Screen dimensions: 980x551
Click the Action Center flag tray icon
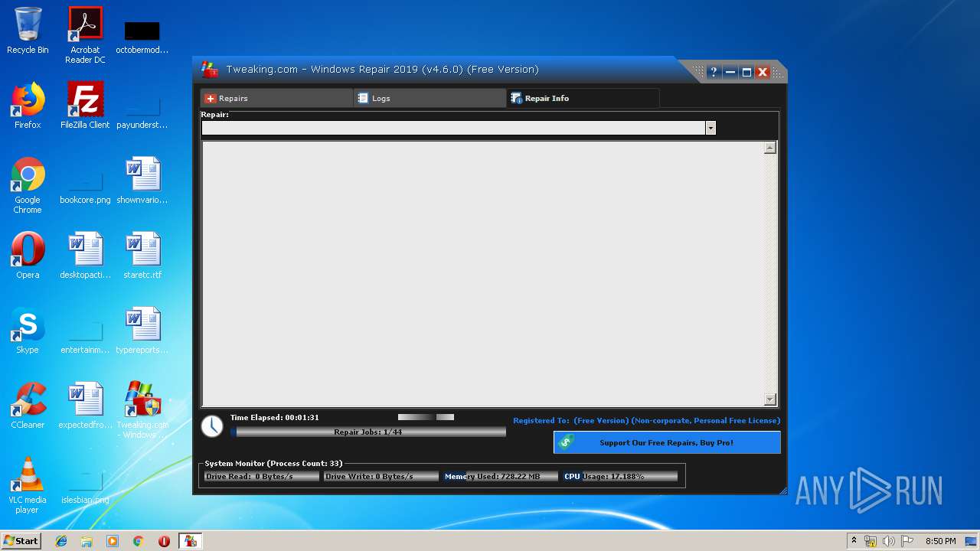pos(907,541)
